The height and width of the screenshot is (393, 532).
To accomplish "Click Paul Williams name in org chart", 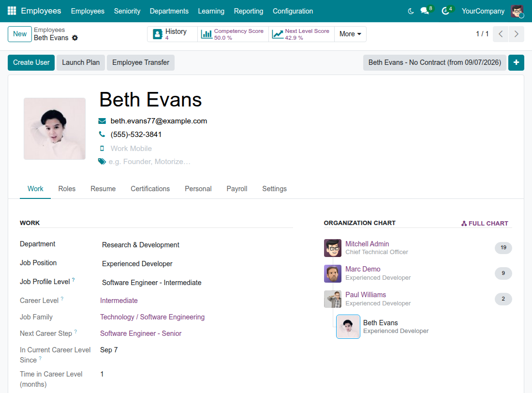I will click(366, 295).
